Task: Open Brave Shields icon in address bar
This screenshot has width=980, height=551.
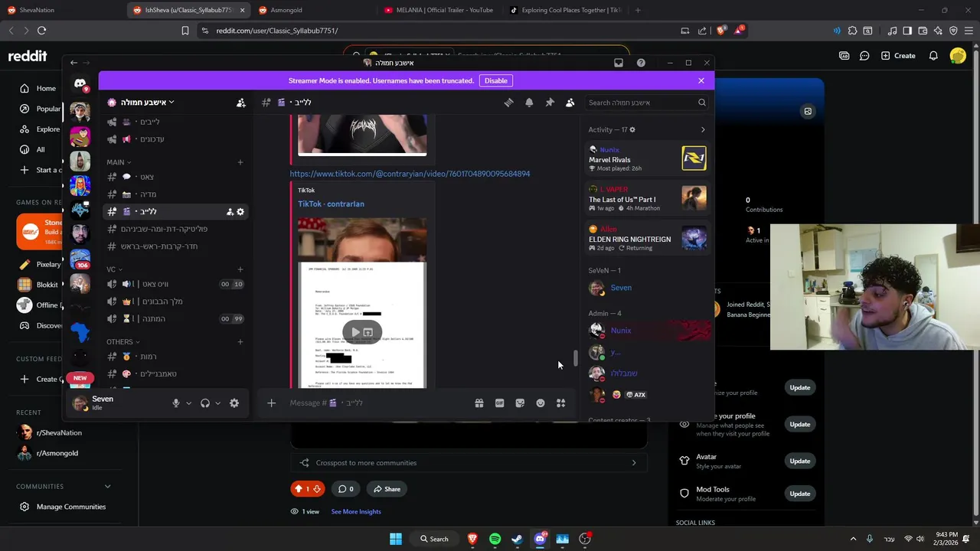Action: coord(720,31)
